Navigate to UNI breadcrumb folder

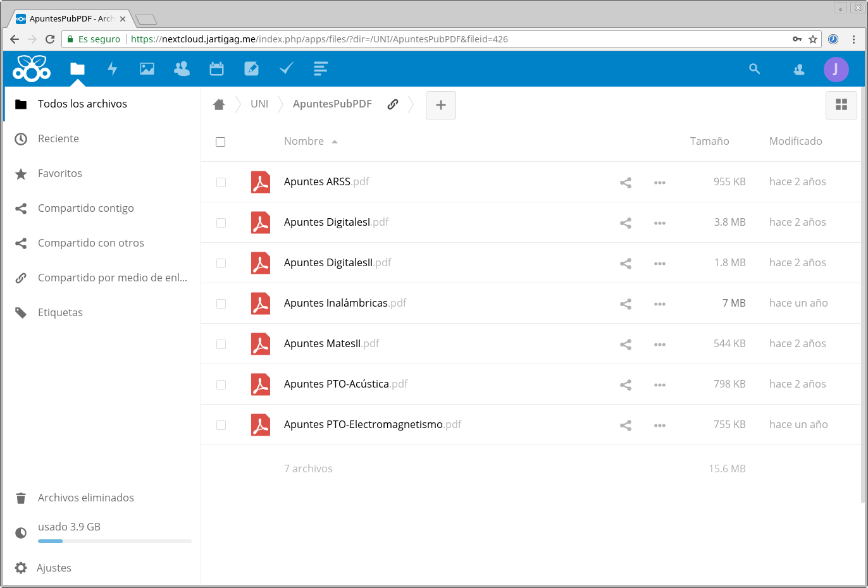pos(259,104)
